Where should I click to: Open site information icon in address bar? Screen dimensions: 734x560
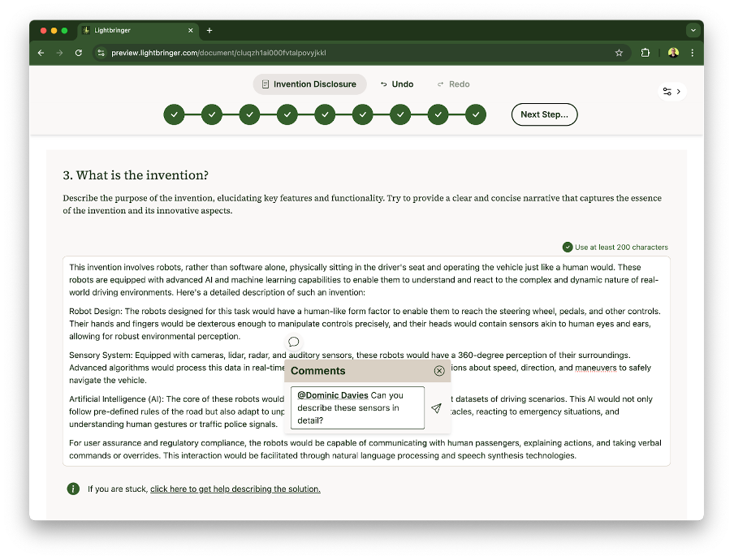pos(101,53)
